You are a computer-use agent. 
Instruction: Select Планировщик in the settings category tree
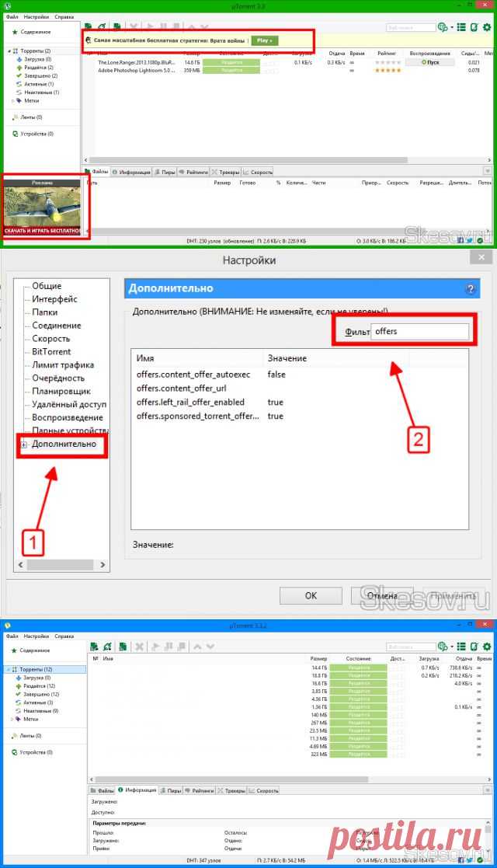pos(61,392)
